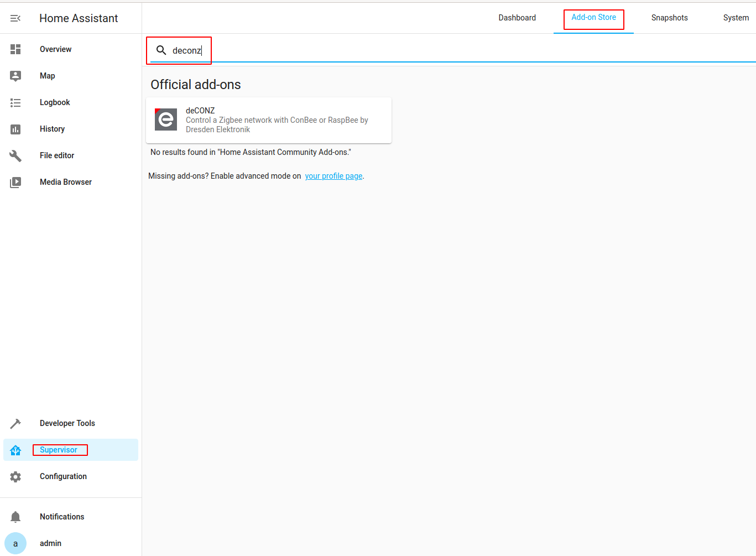Click the Logbook list icon

coord(15,102)
